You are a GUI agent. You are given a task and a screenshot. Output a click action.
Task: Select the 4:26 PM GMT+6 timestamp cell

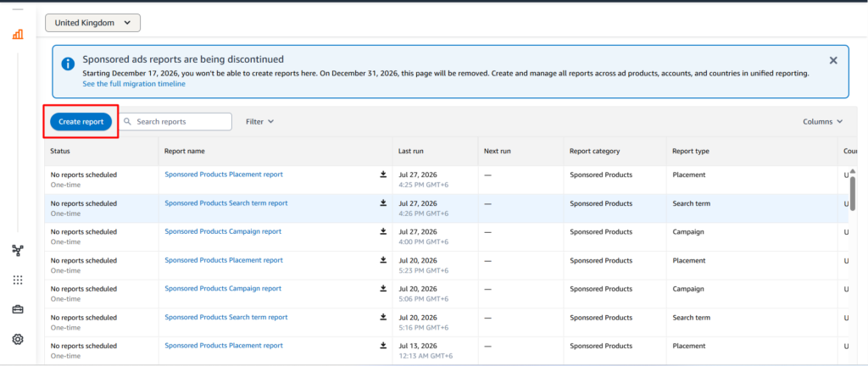coord(424,213)
